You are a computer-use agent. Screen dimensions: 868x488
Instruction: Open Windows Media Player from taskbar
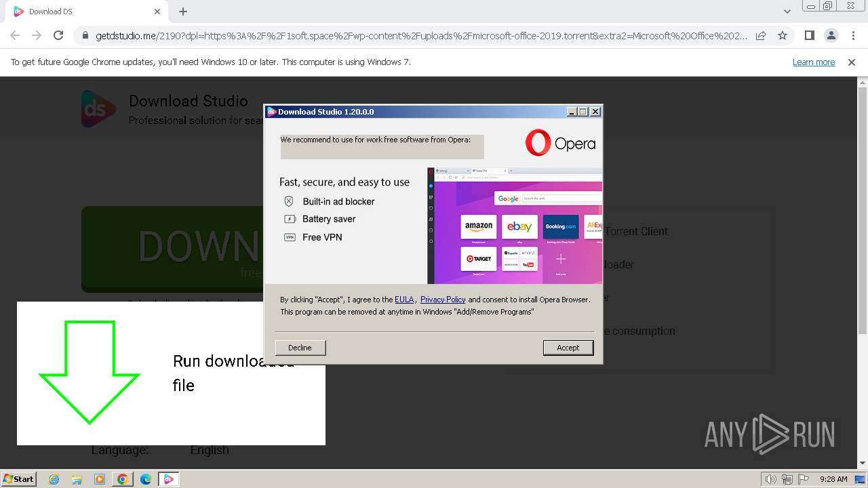tap(100, 479)
